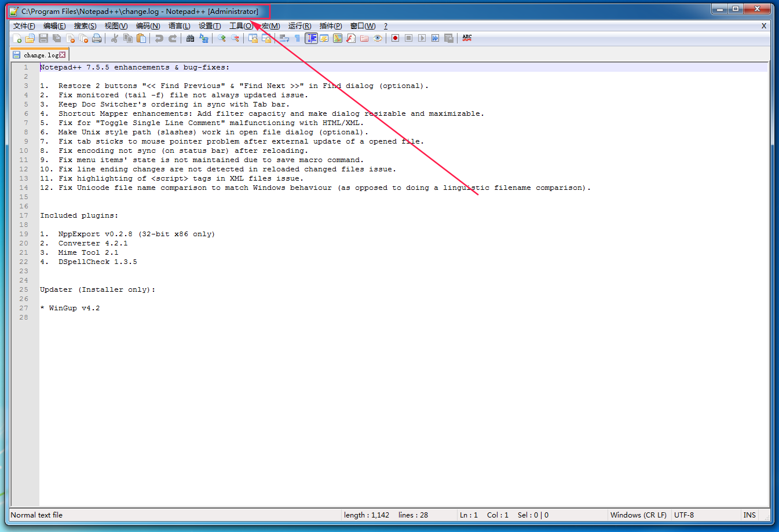
Task: Click the Close All toolbar icon
Action: pos(84,38)
